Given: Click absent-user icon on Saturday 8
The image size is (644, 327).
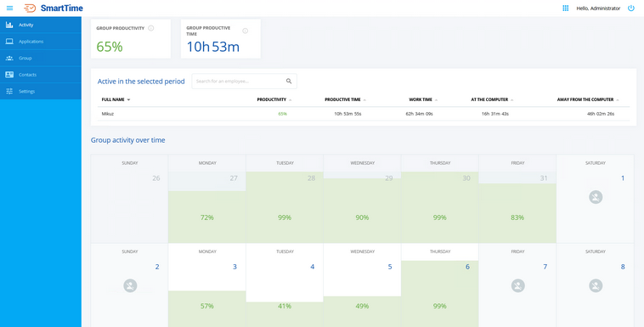Looking at the screenshot, I should coord(596,286).
